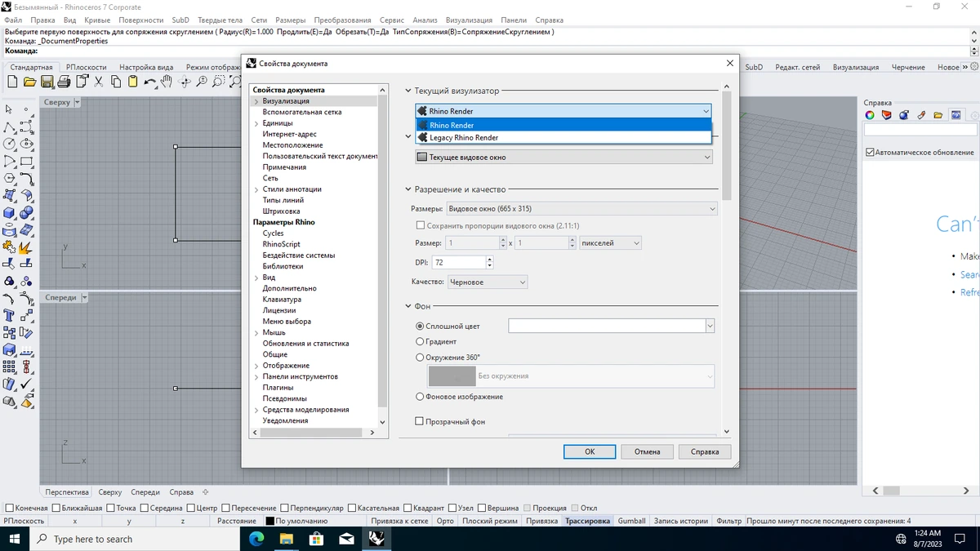Click the black checkmark Check tool icon
This screenshot has width=980, height=551.
(26, 384)
